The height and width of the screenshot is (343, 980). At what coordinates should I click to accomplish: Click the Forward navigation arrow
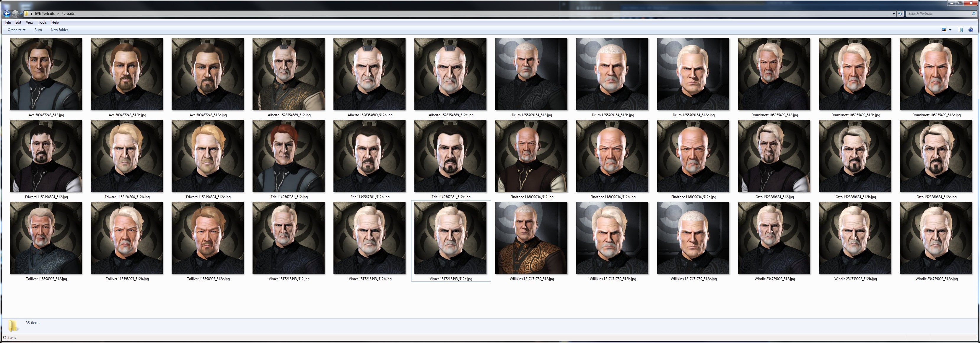coord(15,14)
